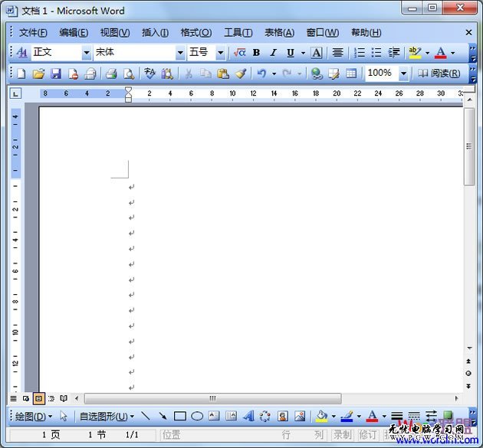
Task: Save the document with the floppy disk icon
Action: [x=56, y=74]
